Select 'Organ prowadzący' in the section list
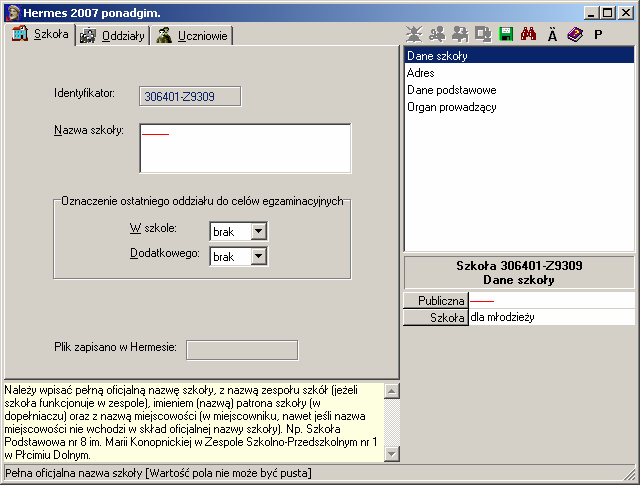Viewport: 640px width, 485px height. pos(519,107)
